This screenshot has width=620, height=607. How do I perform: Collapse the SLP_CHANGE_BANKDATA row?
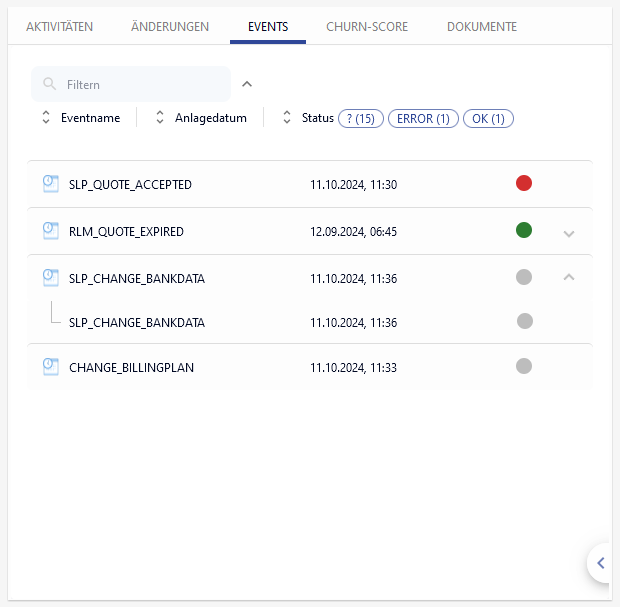(x=569, y=277)
